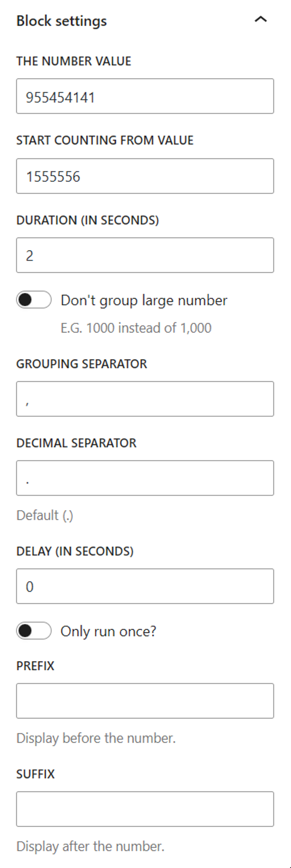Select the Decimal separator input box
This screenshot has height=868, width=291.
pyautogui.click(x=145, y=478)
